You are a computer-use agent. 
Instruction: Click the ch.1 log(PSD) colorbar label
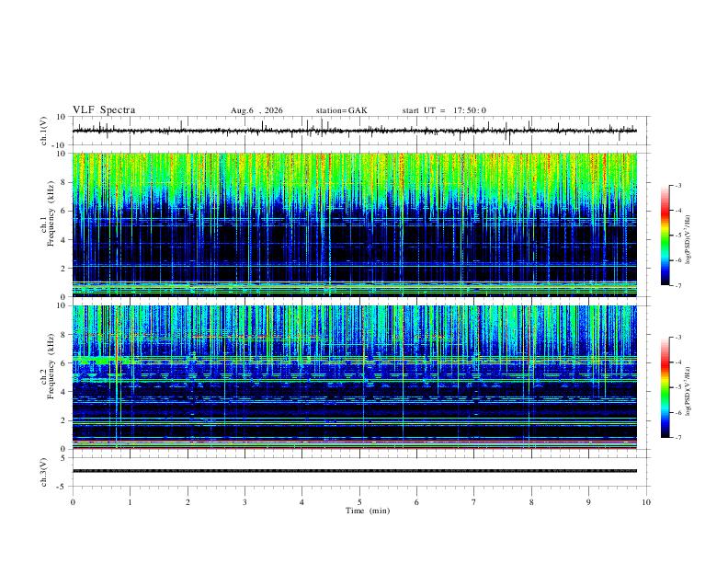(688, 239)
